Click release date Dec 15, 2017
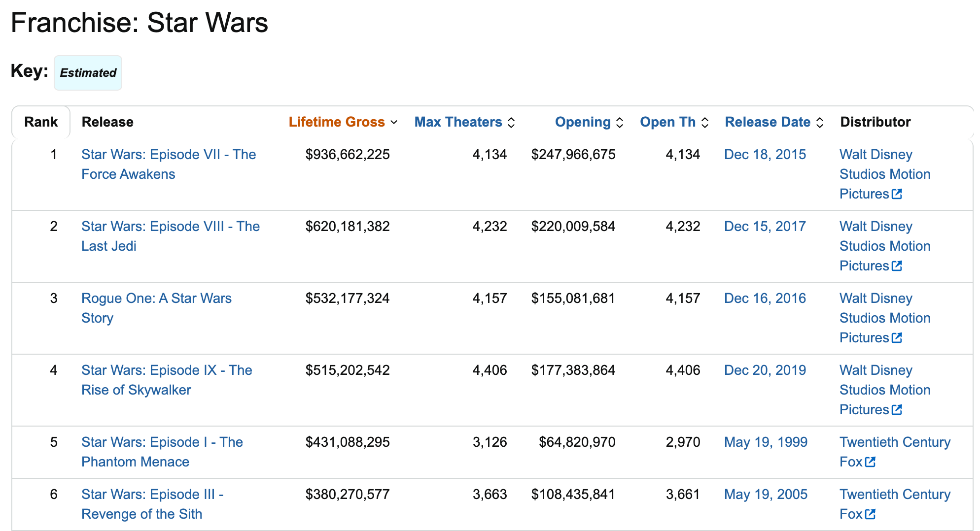 [x=765, y=227]
